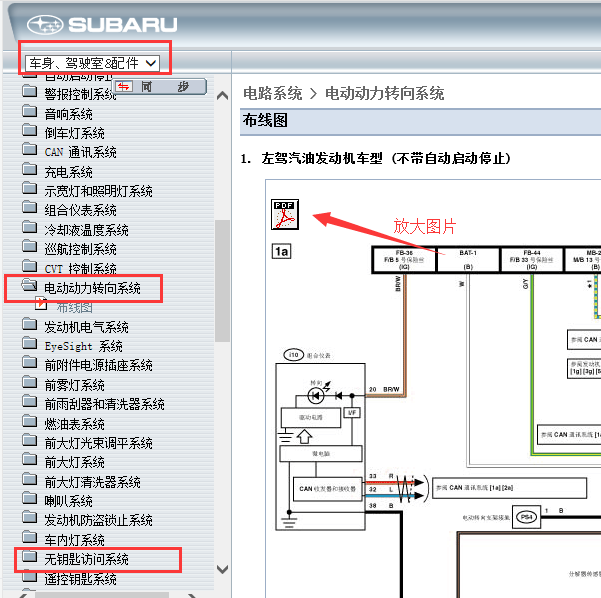
Task: Click folder icon beside 巡航控制系统
Action: point(30,247)
